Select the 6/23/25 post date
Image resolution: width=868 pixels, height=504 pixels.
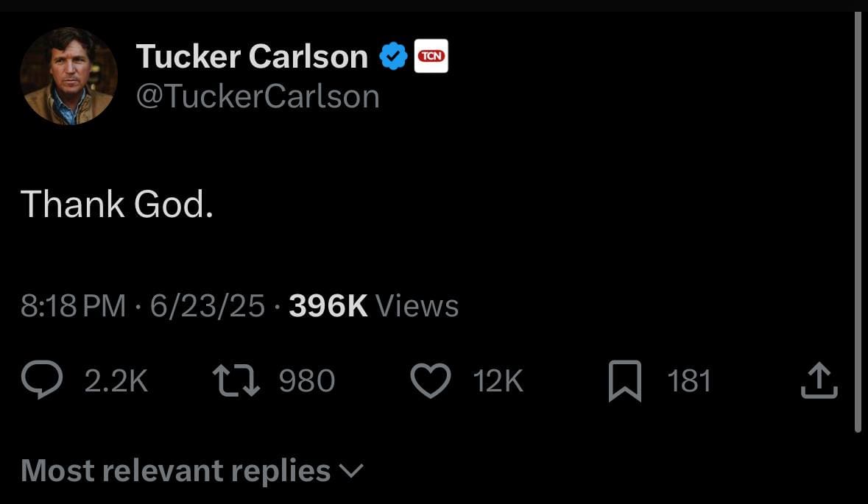(x=207, y=306)
